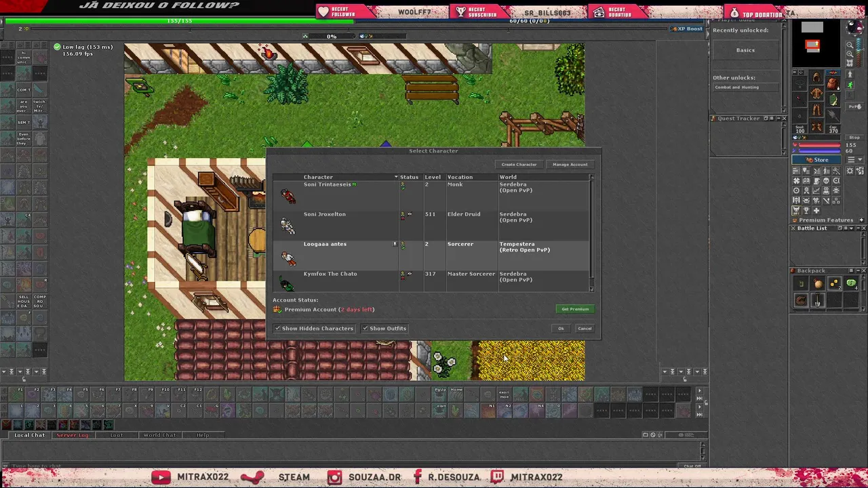Toggle the XP Boost indicator

pyautogui.click(x=686, y=28)
